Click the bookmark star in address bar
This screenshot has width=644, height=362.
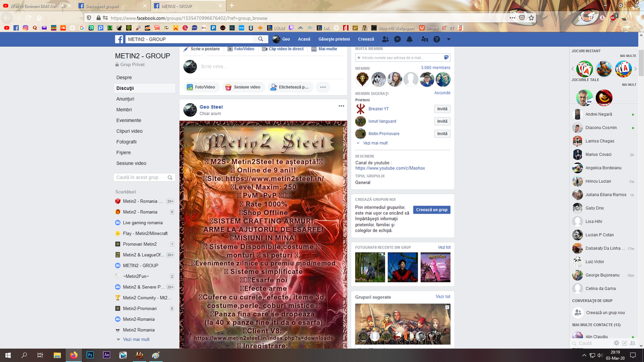pyautogui.click(x=531, y=18)
